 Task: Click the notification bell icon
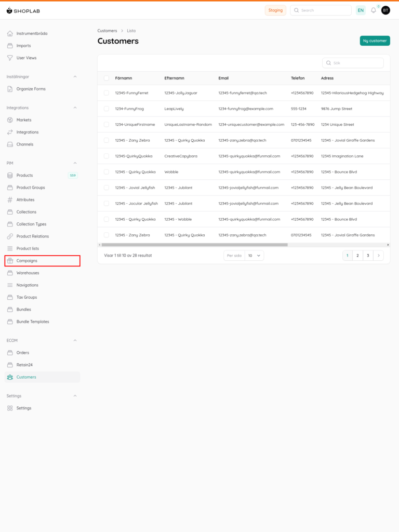[373, 10]
